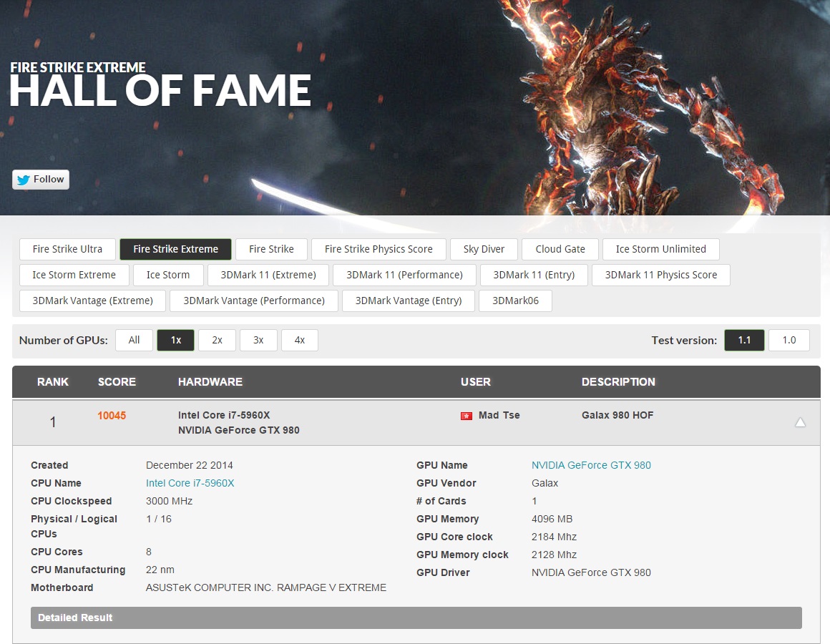
Task: Collapse the rank 1 result details
Action: click(x=800, y=422)
